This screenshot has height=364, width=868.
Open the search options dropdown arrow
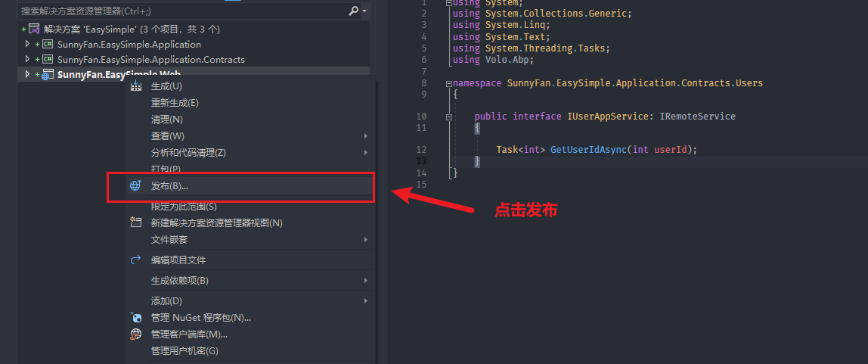click(364, 11)
